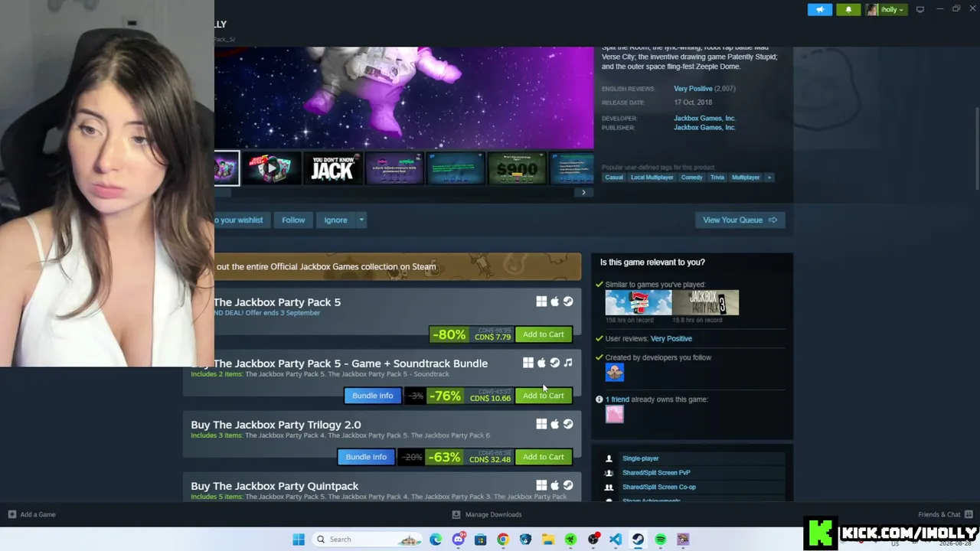Click Add a Game in Steam footer
This screenshot has height=551, width=980.
point(32,515)
